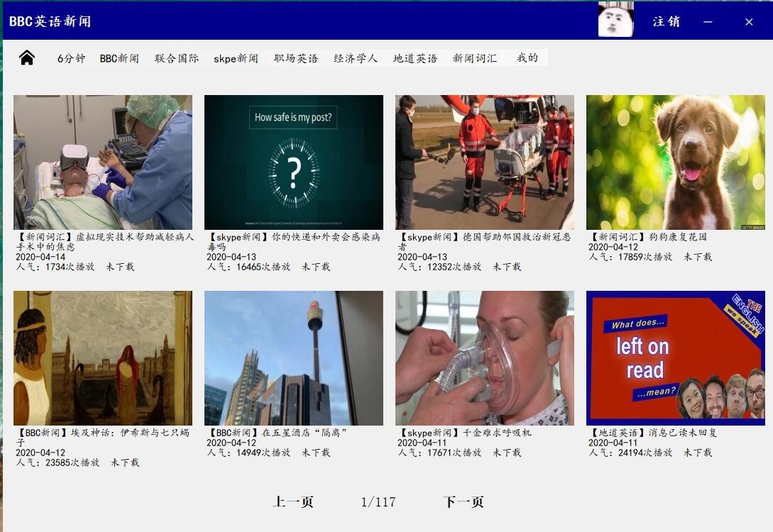Click 未下载 beside 23585次播放
Viewport: 773px width, 532px height.
point(125,462)
